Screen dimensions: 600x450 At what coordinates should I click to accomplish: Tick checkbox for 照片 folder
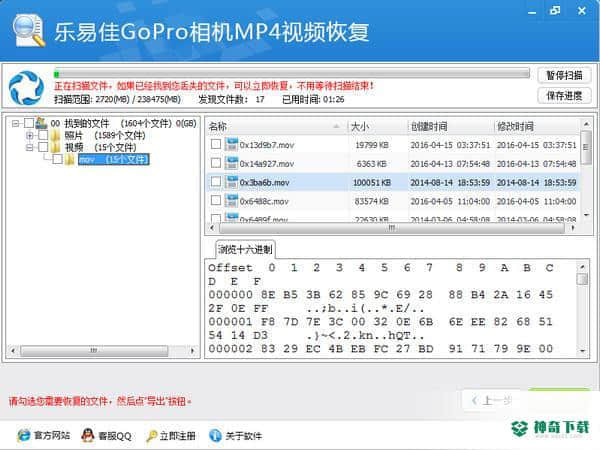(x=43, y=135)
